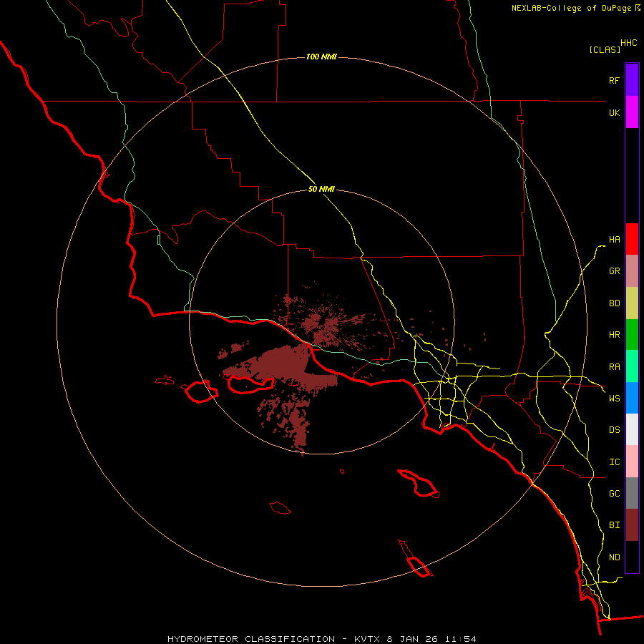Click the BD legend label
The width and height of the screenshot is (644, 644).
click(x=614, y=303)
